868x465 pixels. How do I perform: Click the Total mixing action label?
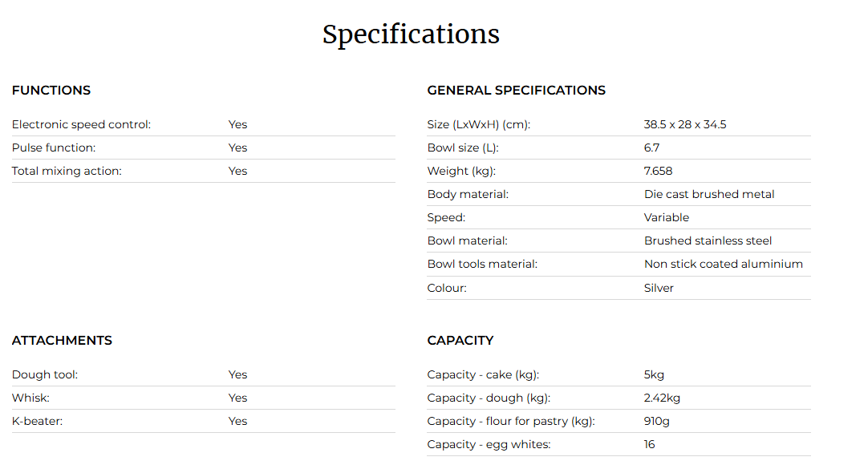click(x=67, y=171)
